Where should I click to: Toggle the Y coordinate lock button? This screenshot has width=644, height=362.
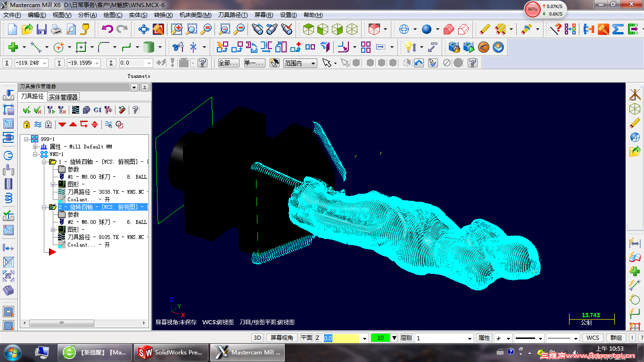(59, 63)
